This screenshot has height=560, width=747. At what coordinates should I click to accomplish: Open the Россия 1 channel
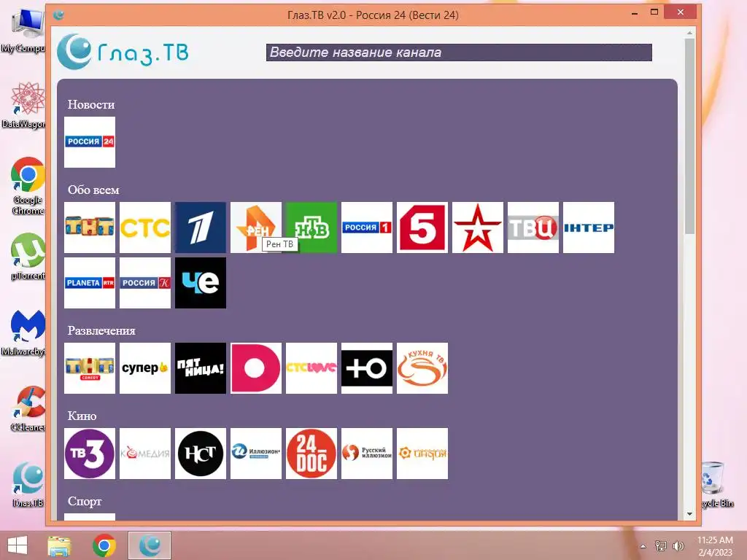pos(367,227)
